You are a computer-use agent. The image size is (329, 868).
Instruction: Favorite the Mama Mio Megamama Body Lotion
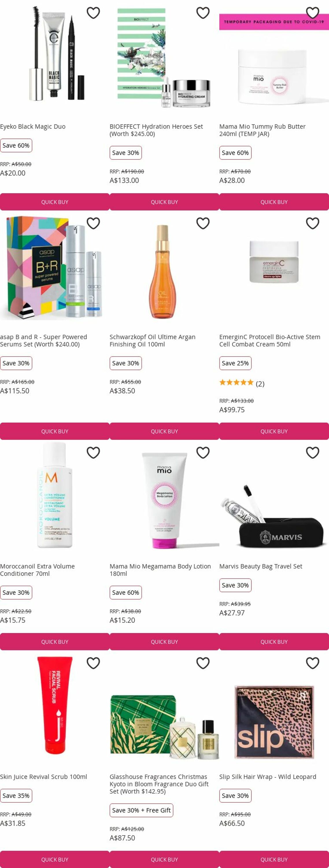click(203, 453)
